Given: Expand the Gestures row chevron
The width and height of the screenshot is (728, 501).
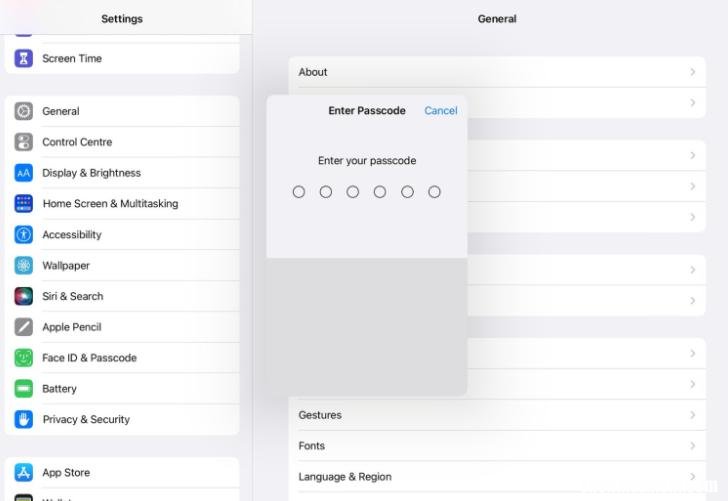Looking at the screenshot, I should (692, 415).
